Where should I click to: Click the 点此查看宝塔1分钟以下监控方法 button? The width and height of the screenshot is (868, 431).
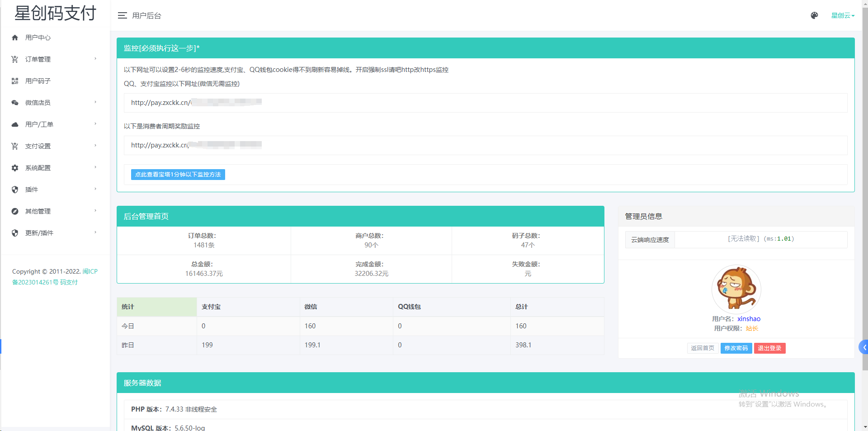[178, 175]
